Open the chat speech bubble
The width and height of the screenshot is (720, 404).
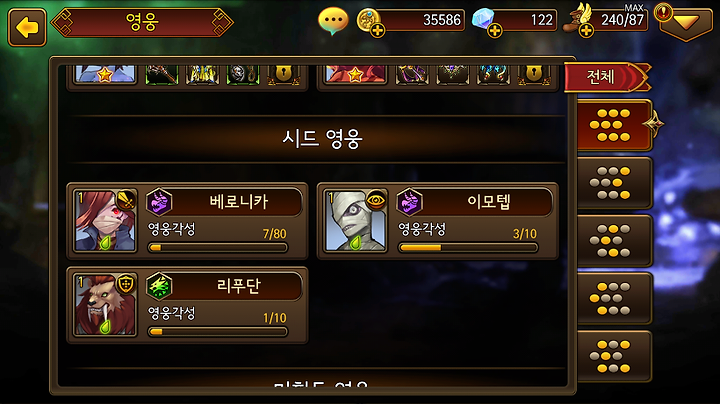click(333, 21)
